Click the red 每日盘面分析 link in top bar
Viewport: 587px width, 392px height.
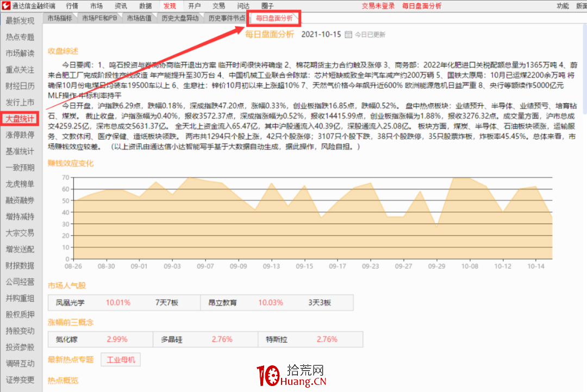pyautogui.click(x=421, y=6)
